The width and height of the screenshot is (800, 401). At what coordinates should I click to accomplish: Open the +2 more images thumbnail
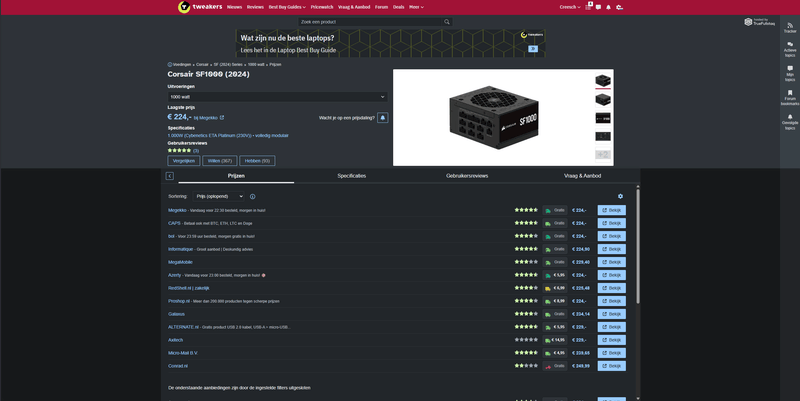tap(603, 155)
